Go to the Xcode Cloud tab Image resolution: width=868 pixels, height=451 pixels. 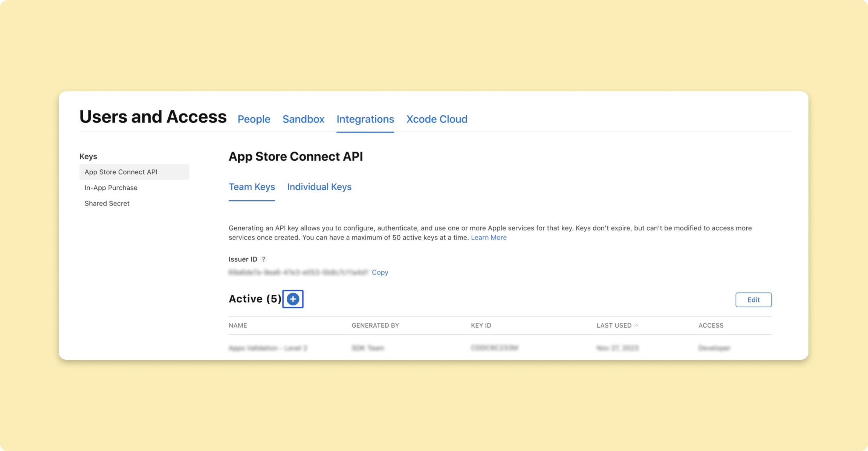point(437,119)
